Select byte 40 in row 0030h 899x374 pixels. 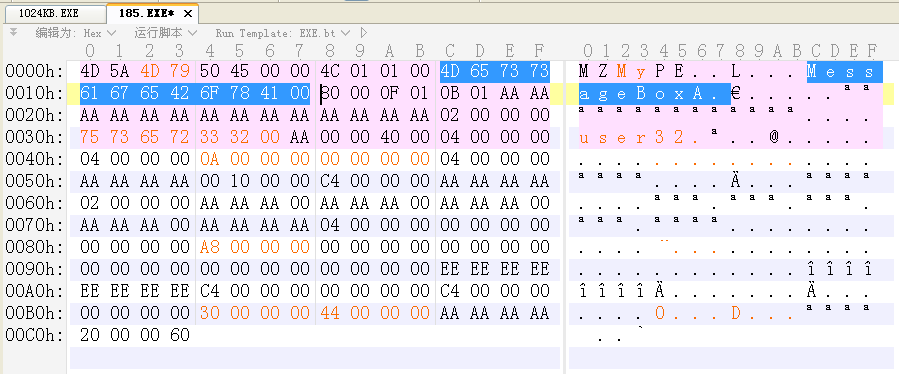(x=390, y=137)
